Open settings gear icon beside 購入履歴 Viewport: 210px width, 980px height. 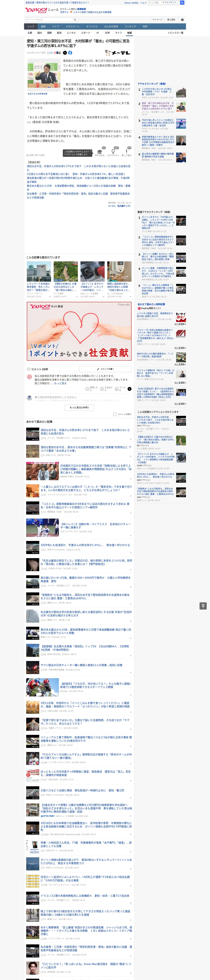pos(182,20)
